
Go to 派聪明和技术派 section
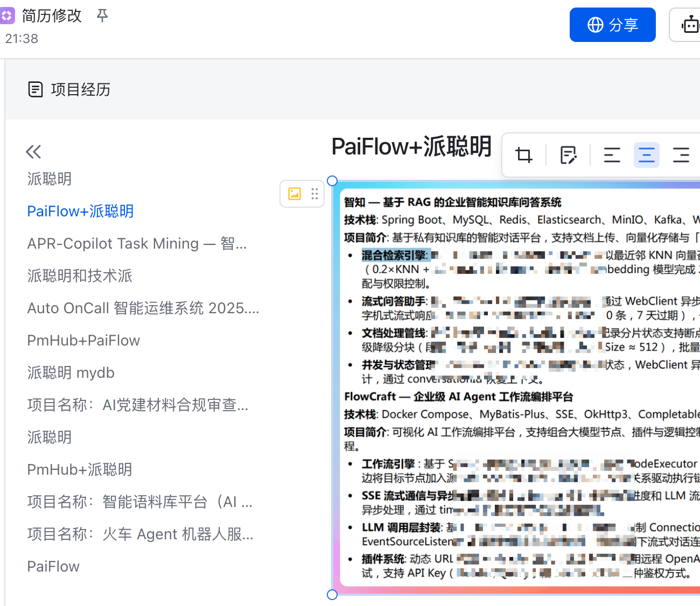(80, 276)
